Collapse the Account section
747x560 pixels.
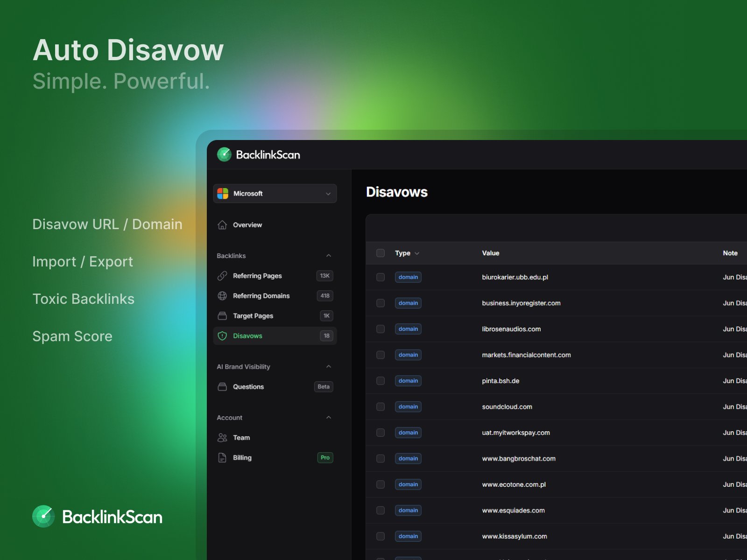(329, 418)
